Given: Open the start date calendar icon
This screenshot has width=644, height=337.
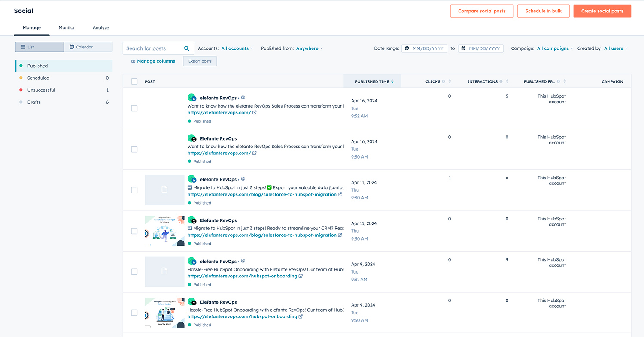Looking at the screenshot, I should point(407,48).
